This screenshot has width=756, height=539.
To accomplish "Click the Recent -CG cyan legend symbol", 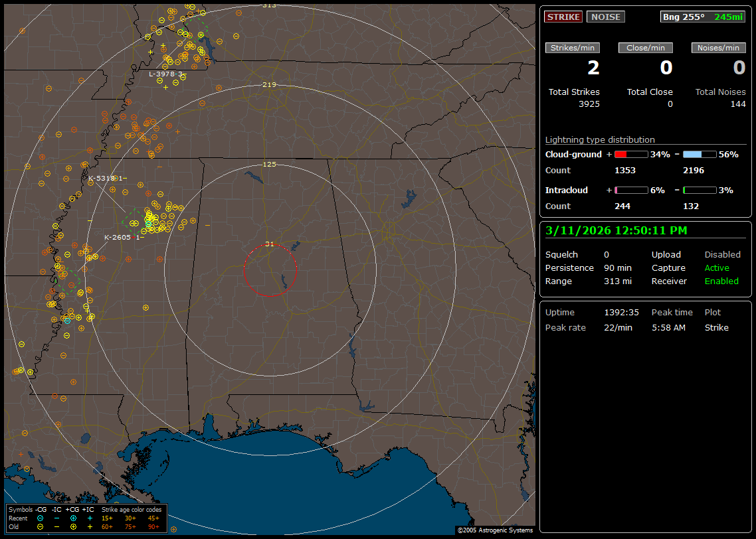I will [x=41, y=518].
